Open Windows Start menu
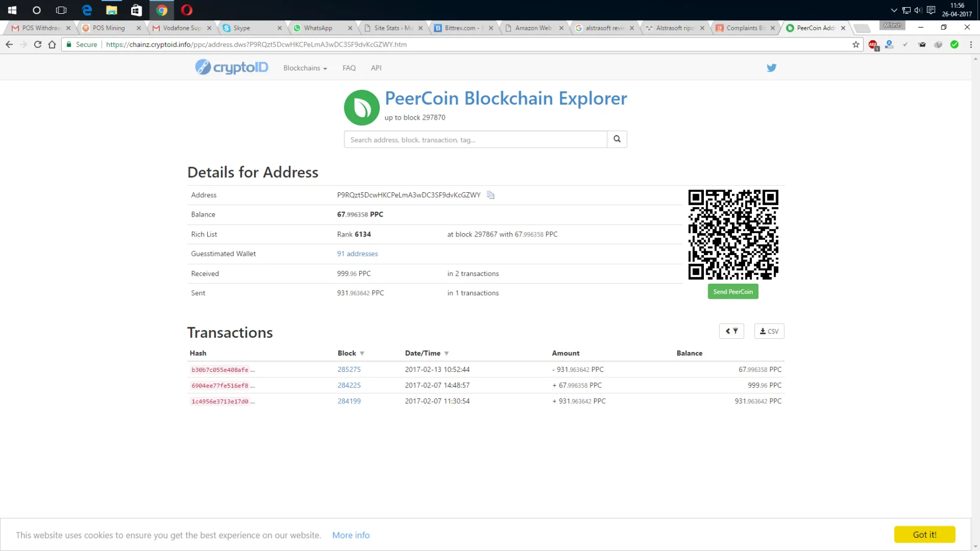Screen dimensions: 980x551 coord(12,10)
